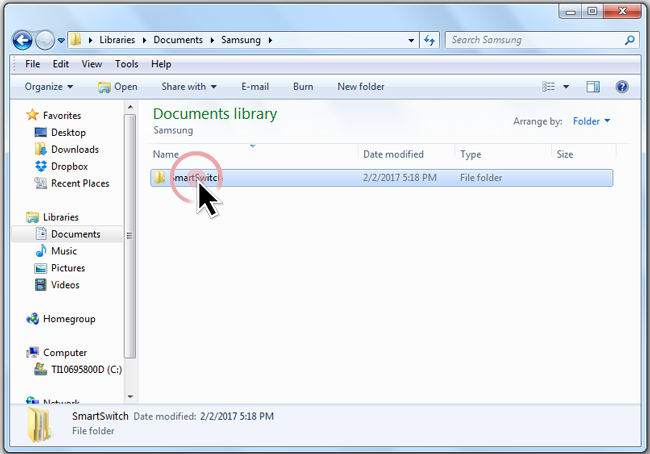Select the Pictures library

(x=68, y=268)
